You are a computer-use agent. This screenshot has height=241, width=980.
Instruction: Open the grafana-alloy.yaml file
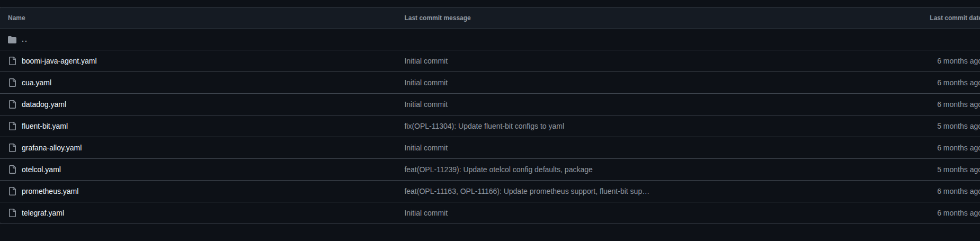(x=51, y=148)
